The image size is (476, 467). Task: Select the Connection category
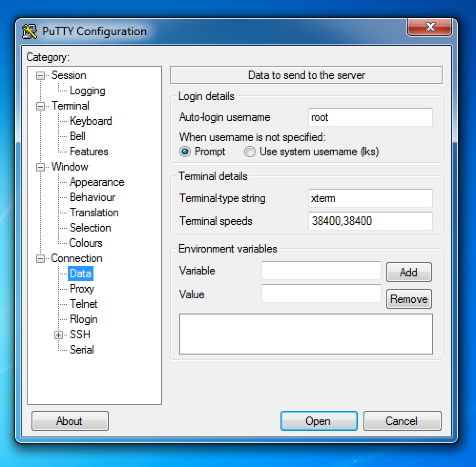(76, 259)
